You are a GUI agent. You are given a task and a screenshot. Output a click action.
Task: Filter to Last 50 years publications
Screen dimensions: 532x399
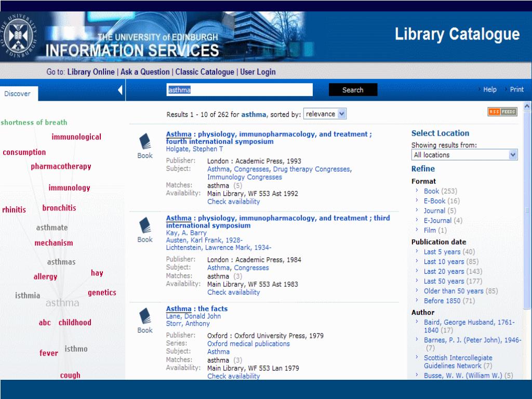click(453, 281)
